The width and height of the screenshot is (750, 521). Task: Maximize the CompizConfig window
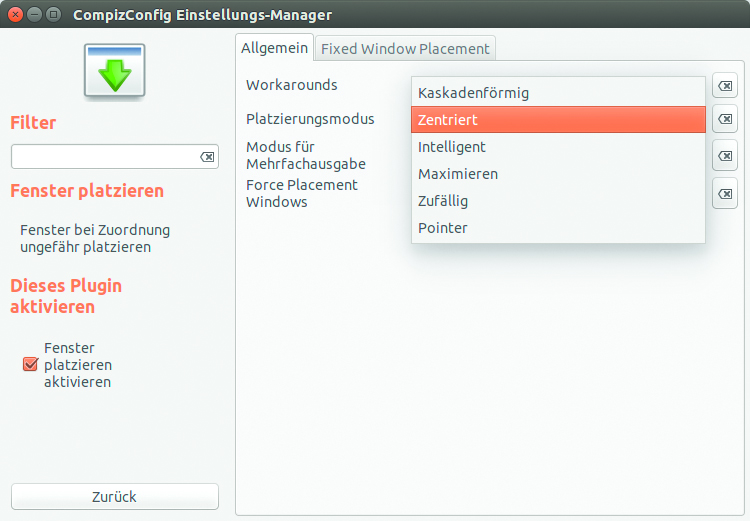click(53, 15)
